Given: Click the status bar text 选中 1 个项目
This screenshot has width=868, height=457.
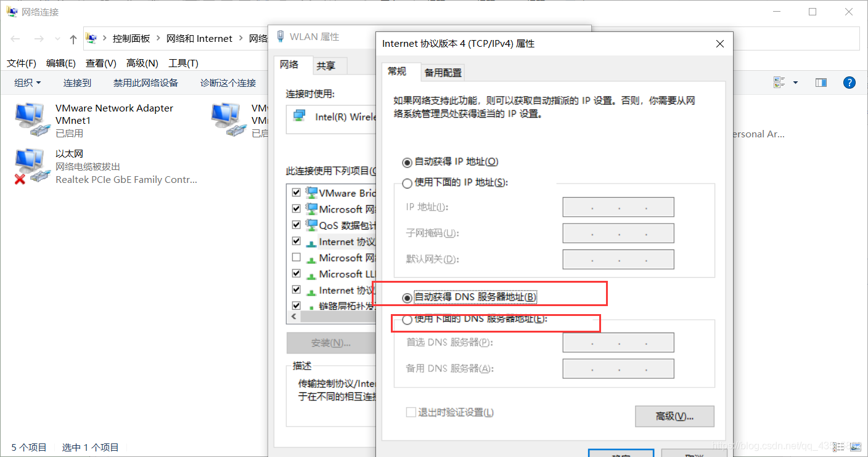Looking at the screenshot, I should tap(91, 448).
